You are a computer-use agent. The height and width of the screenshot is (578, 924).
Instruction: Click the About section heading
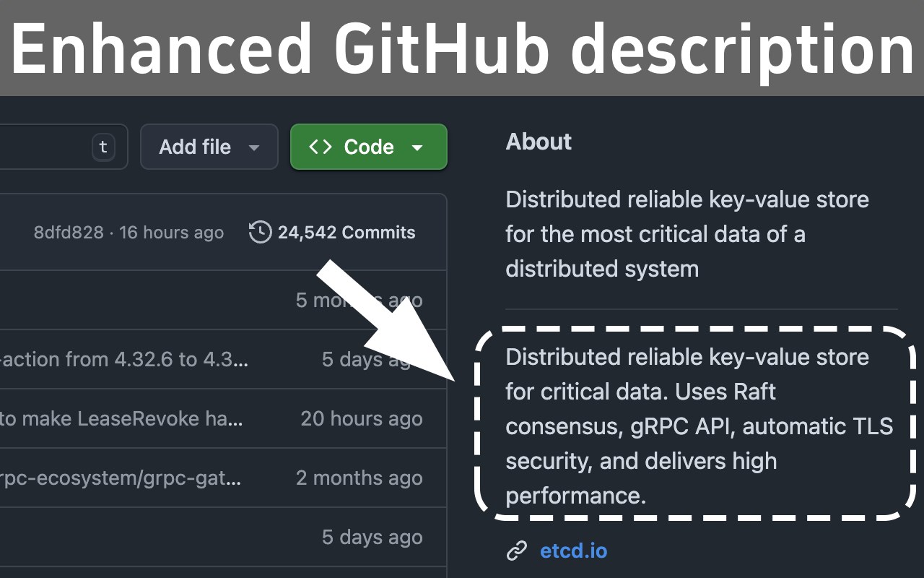click(539, 142)
